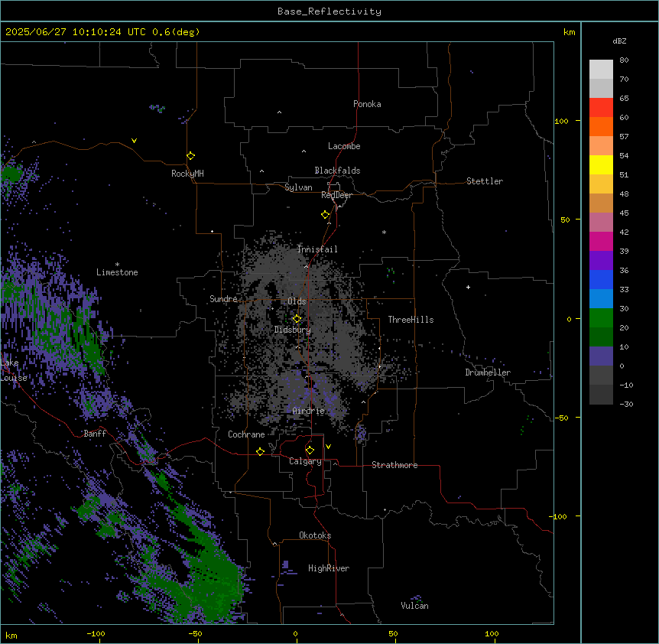Image resolution: width=659 pixels, height=644 pixels.
Task: Click the Airdrie city label
Action: [309, 411]
